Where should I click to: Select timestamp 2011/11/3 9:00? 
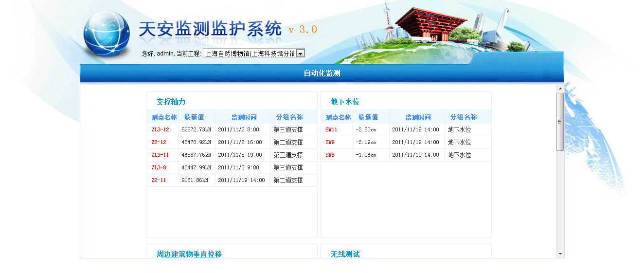coord(238,168)
